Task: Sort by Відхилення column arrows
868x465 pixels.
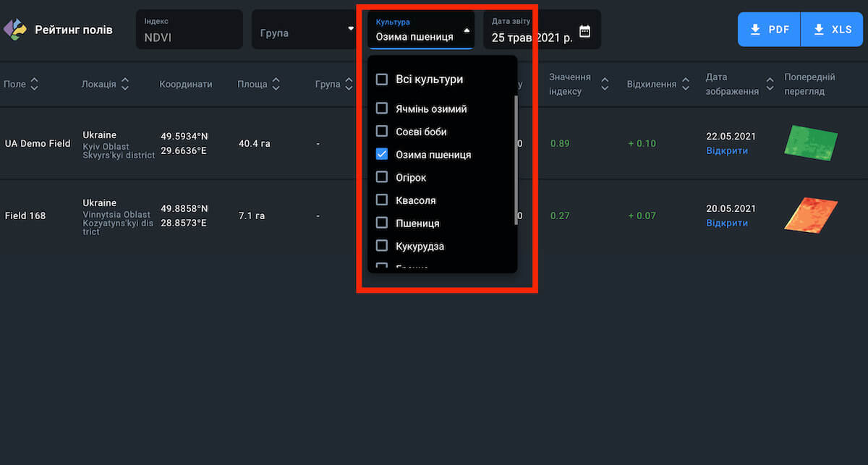Action: coord(684,85)
